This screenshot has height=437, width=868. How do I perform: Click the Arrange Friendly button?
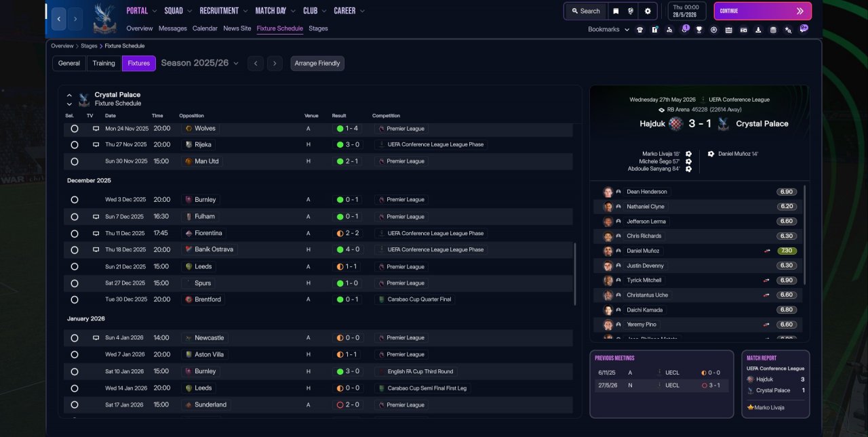[317, 63]
